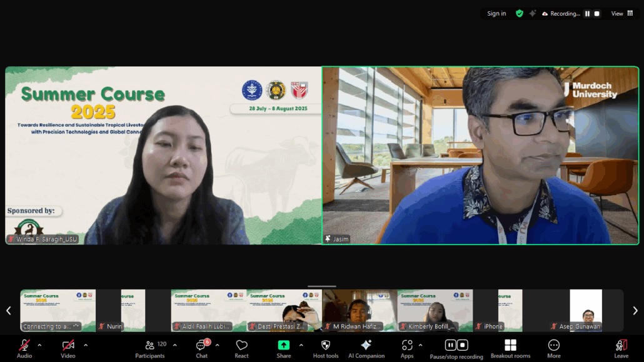Open the Participants list
The height and width of the screenshot is (362, 644).
tap(150, 348)
